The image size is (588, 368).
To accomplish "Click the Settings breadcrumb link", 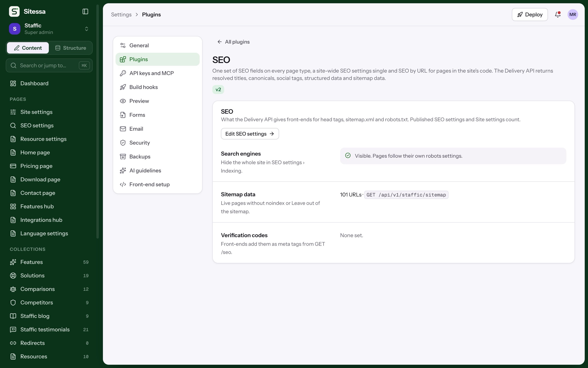I will click(121, 14).
